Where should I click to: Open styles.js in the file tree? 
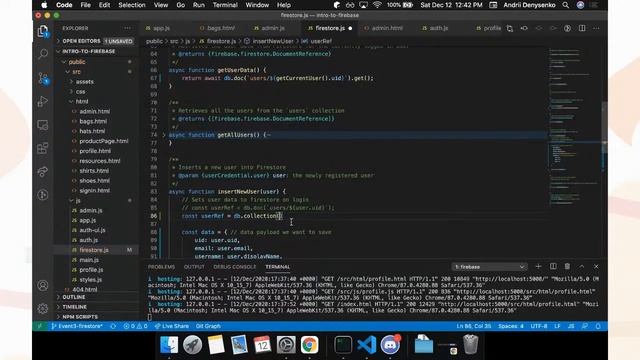91,280
